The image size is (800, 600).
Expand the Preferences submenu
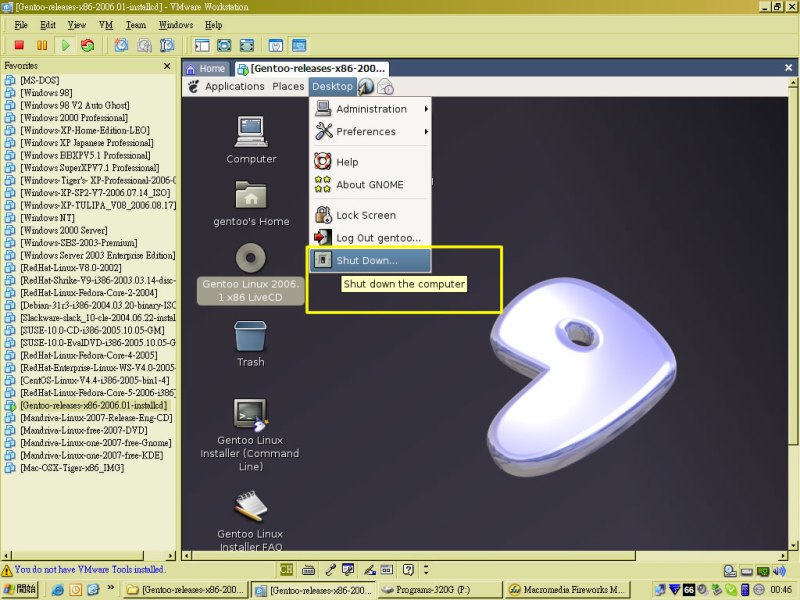370,132
